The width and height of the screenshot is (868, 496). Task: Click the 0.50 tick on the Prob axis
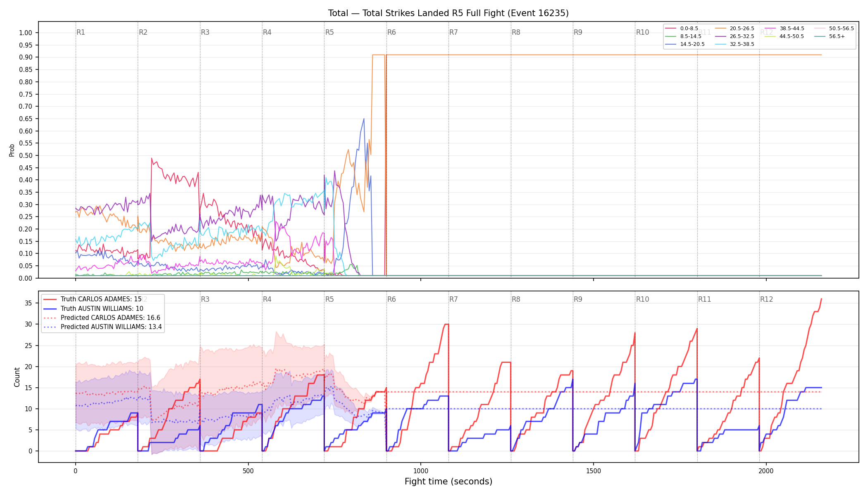tap(26, 155)
